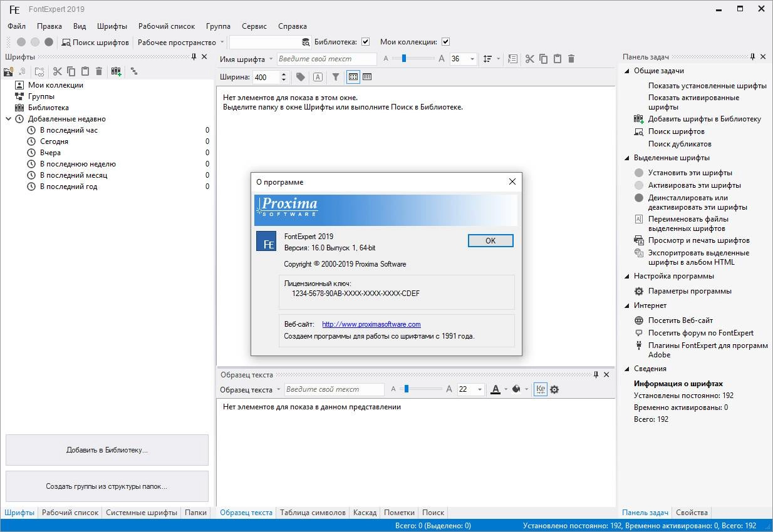The width and height of the screenshot is (773, 532).
Task: Click Создать группы из структуры папок... button
Action: (107, 486)
